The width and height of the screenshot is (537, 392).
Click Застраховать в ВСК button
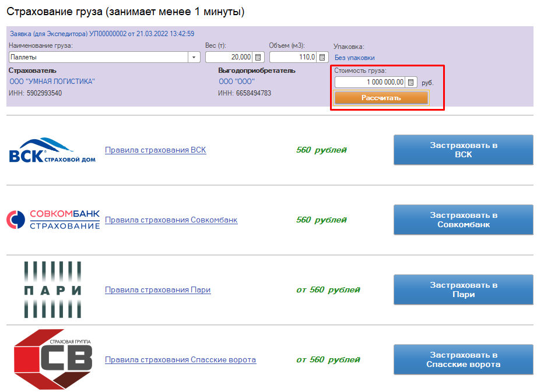point(464,150)
